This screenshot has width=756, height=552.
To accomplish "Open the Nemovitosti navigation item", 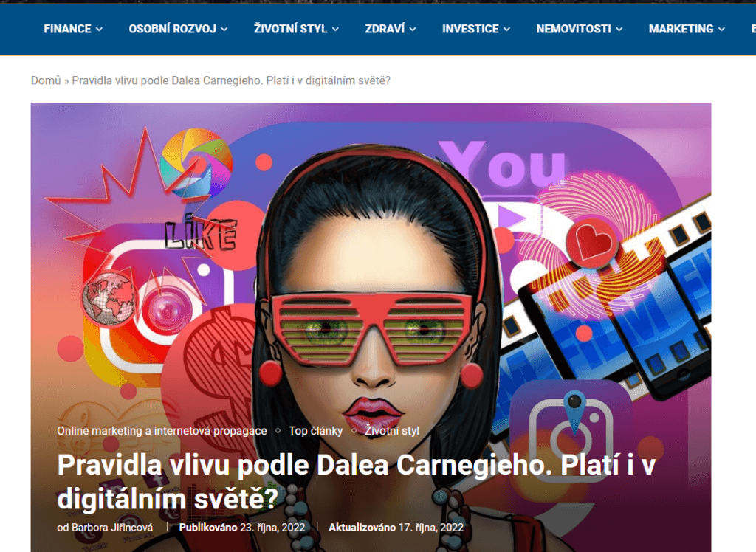I will (x=574, y=29).
